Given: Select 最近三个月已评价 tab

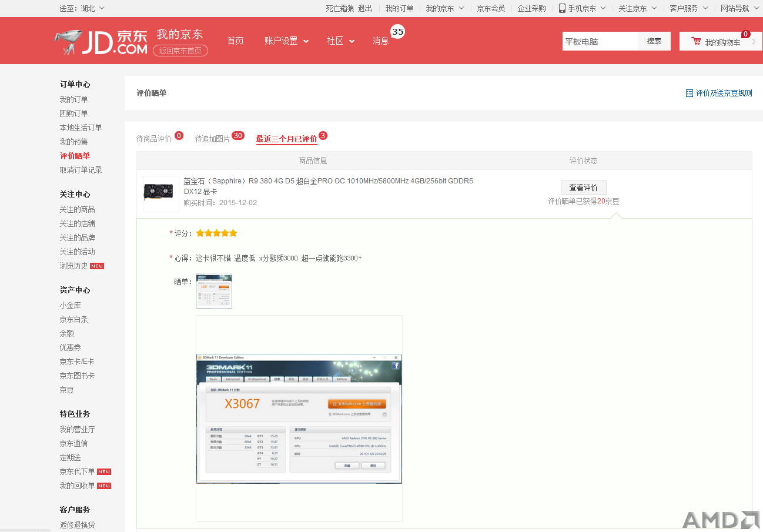Looking at the screenshot, I should (286, 139).
